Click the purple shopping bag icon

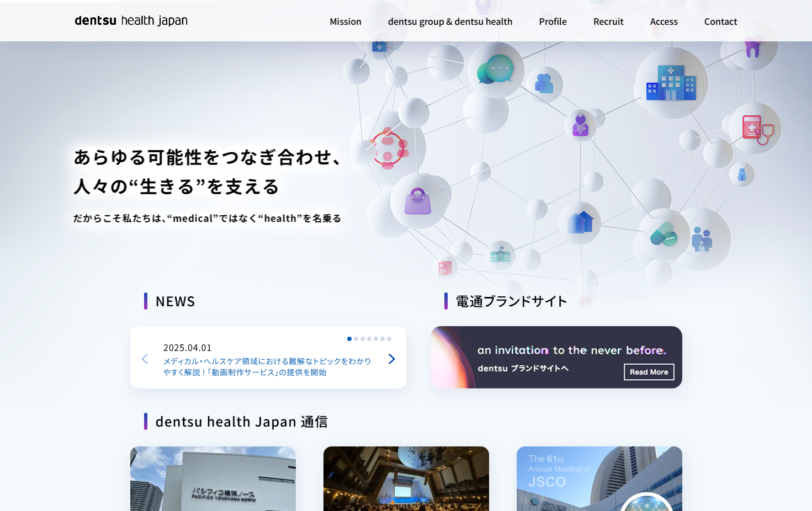(x=418, y=201)
